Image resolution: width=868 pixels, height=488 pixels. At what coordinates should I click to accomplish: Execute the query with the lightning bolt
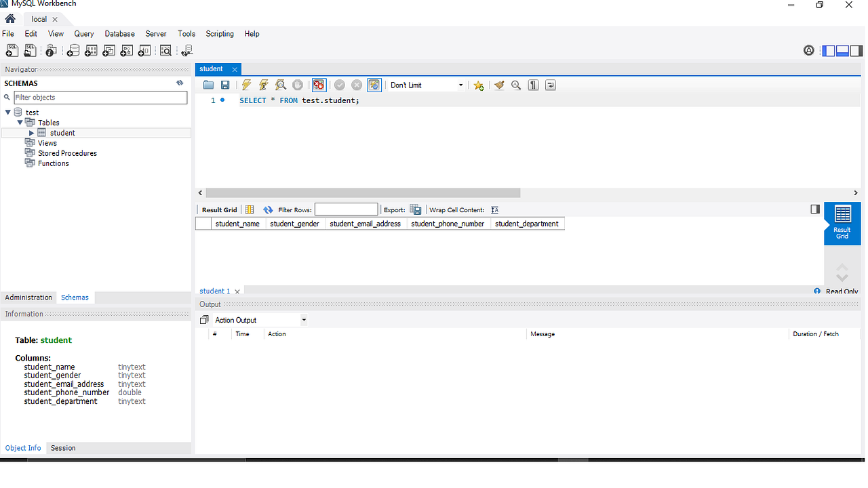point(245,85)
